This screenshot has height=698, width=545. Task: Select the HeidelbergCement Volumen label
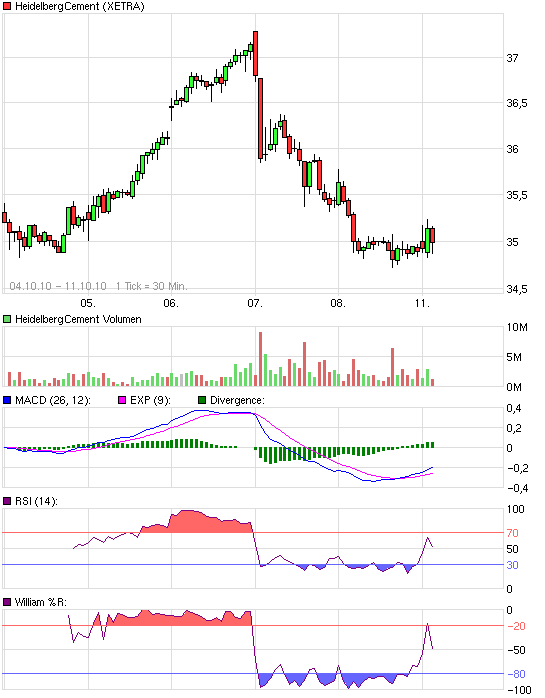click(78, 319)
